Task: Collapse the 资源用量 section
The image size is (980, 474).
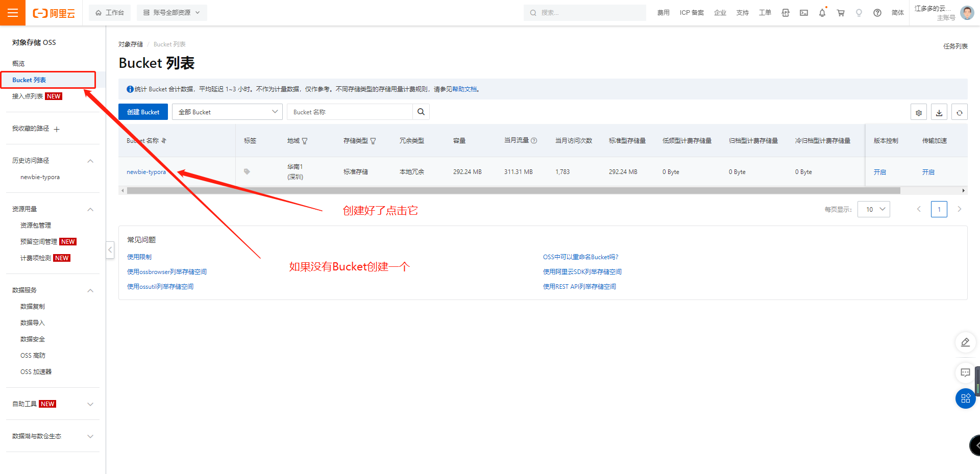Action: 90,209
